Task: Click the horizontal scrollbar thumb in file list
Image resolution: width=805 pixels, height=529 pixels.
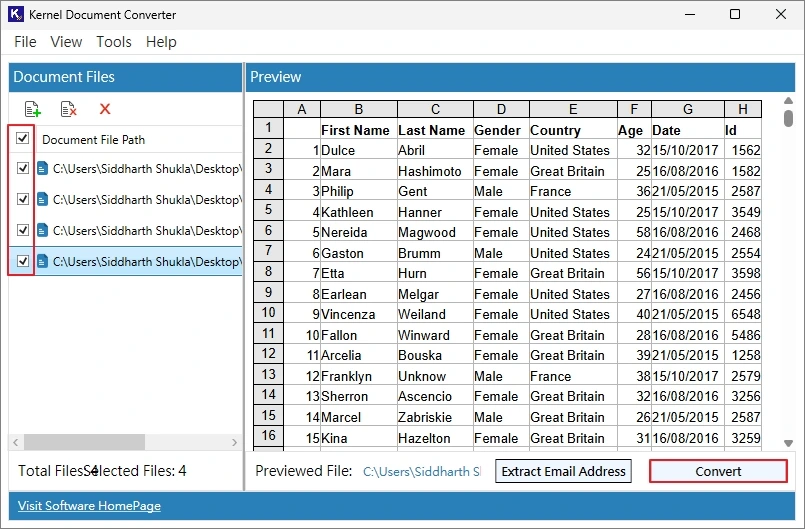Action: coord(84,442)
